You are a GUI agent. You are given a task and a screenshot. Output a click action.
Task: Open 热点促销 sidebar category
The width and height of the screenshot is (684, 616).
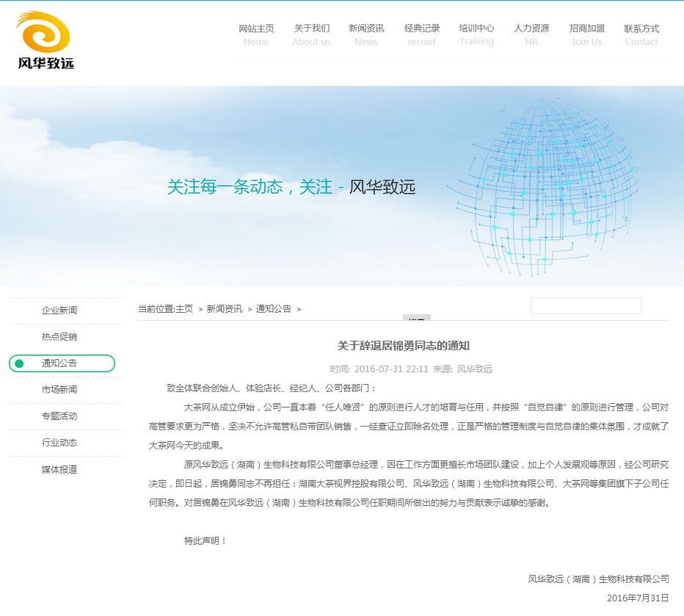[59, 337]
